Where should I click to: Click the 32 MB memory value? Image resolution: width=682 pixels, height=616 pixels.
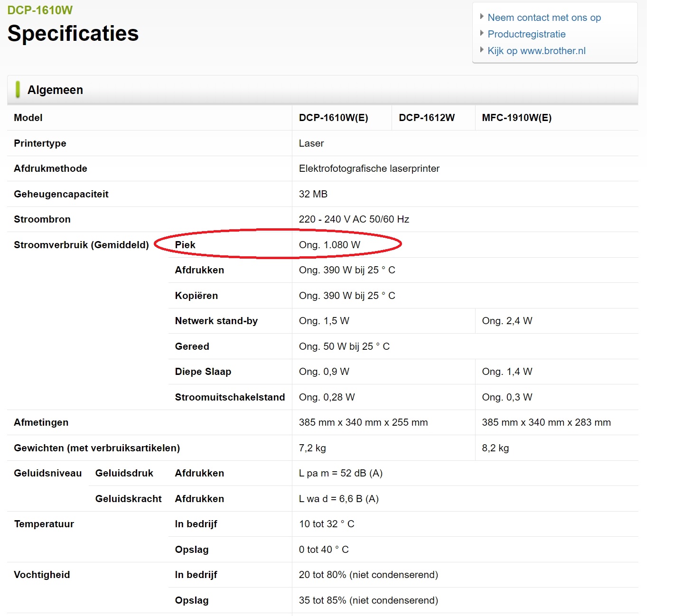coord(313,194)
